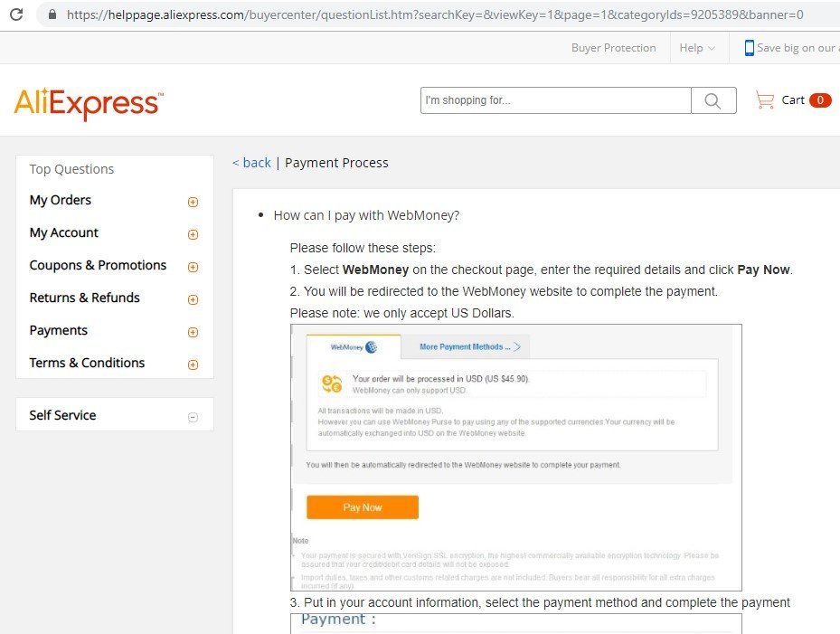Expand the Payments category
Screen dimensions: 840x634
[193, 332]
